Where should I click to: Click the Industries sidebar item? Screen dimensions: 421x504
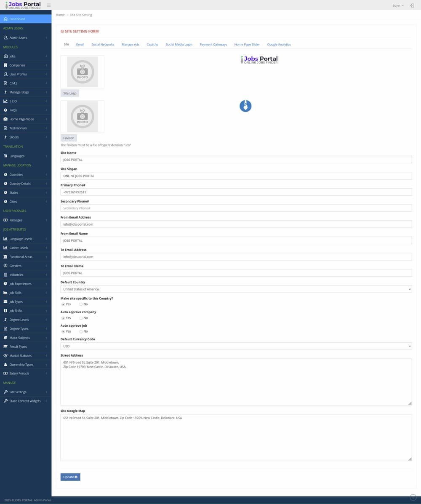coord(26,275)
